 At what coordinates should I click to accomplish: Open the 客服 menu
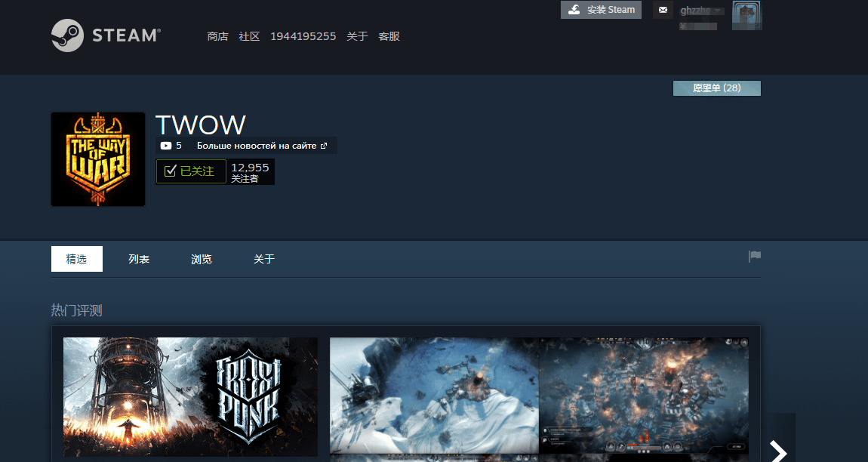tap(389, 36)
